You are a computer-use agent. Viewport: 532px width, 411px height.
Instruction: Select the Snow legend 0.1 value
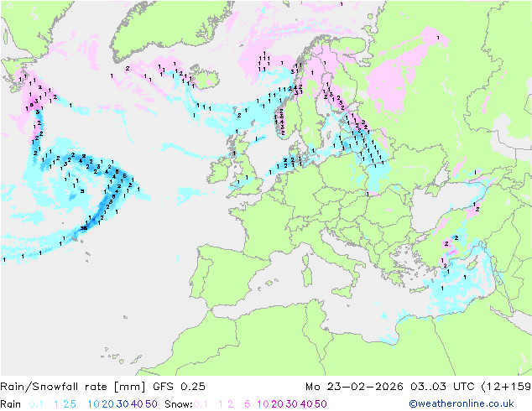click(201, 404)
